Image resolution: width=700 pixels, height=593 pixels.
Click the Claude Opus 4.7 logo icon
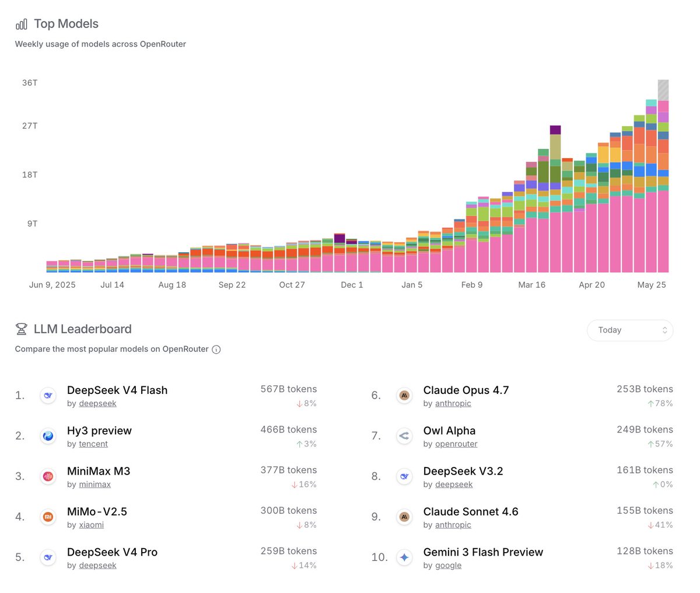pyautogui.click(x=404, y=396)
